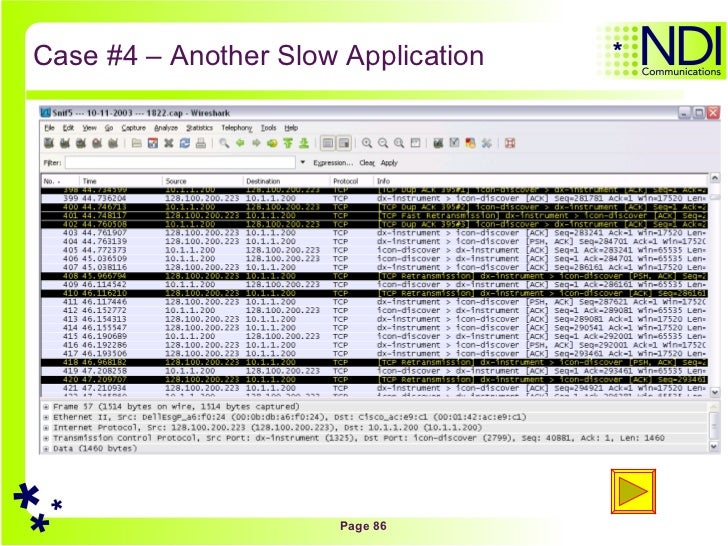Stop the running capture icon
Image resolution: width=728 pixels, height=546 pixels.
[x=97, y=143]
